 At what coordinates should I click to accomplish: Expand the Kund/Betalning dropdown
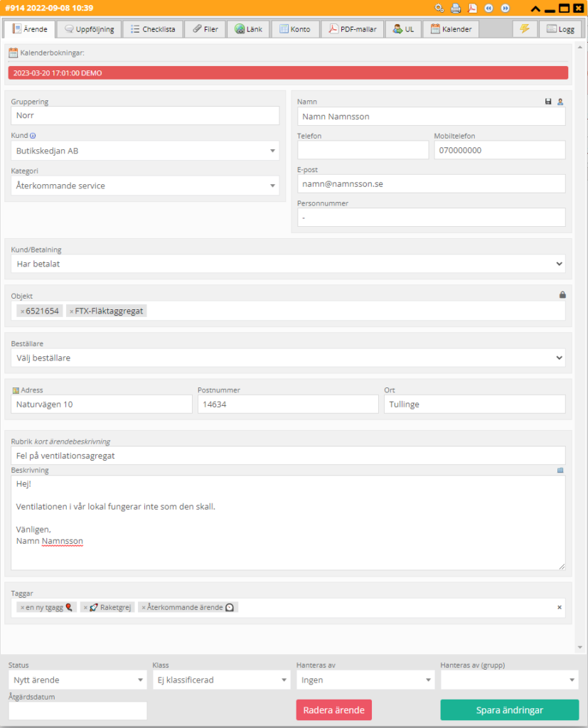point(288,264)
